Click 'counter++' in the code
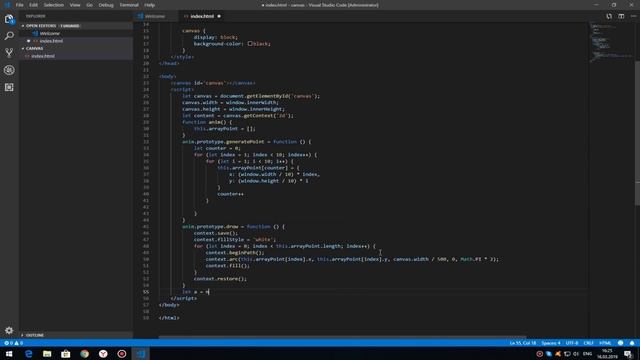Image resolution: width=640 pixels, height=360 pixels. (x=231, y=194)
